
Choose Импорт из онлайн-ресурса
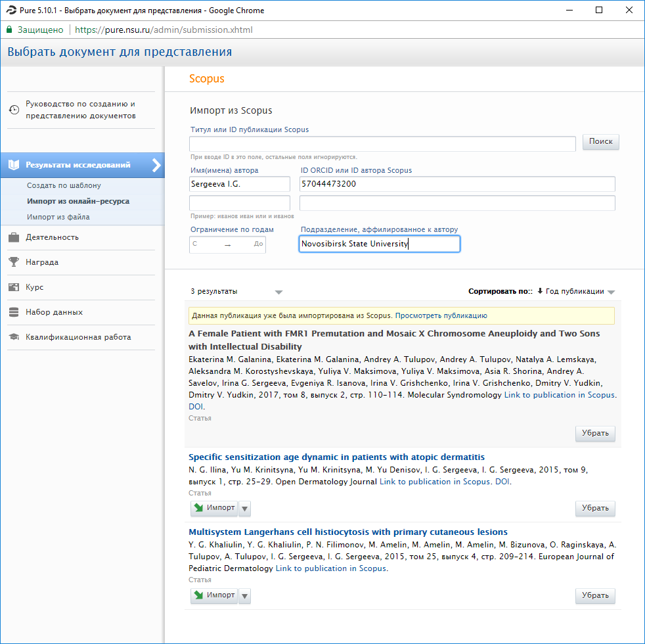[78, 201]
